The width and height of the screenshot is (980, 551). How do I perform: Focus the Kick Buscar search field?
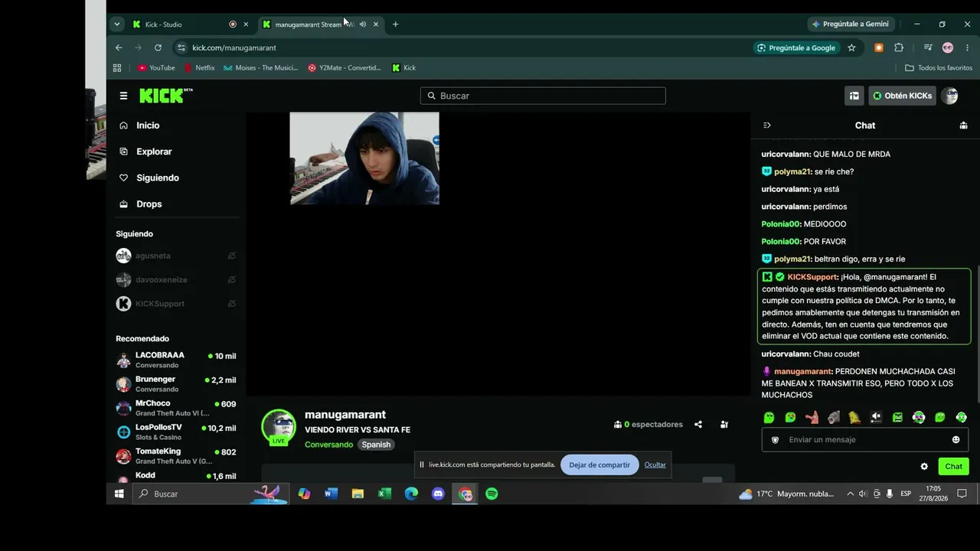[543, 96]
